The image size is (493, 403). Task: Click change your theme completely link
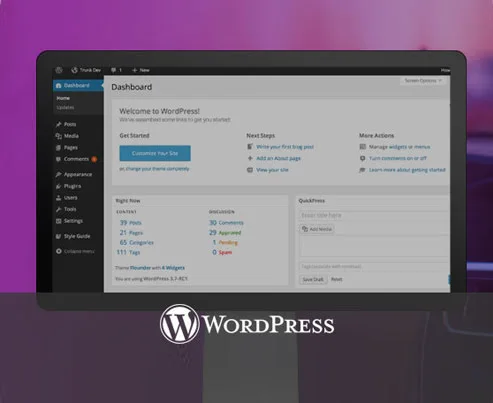click(157, 169)
